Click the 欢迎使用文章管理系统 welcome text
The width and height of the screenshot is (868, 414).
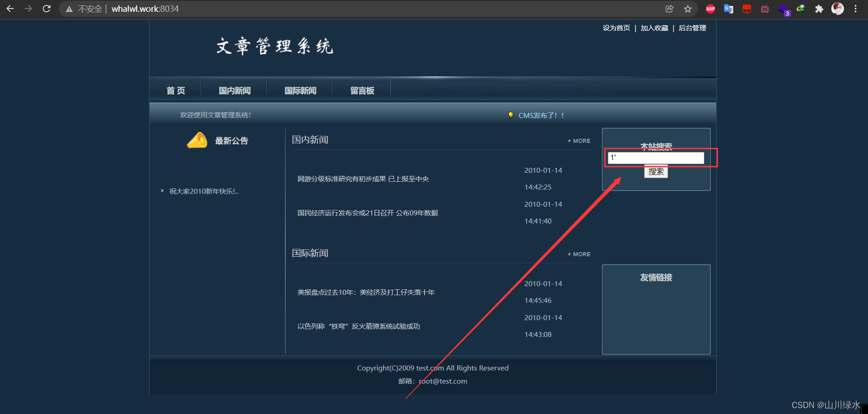pos(215,115)
